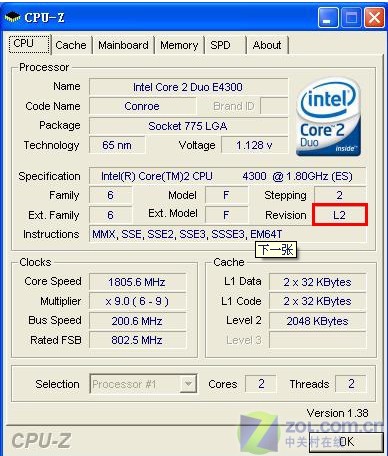Click the empty Level 3 cache field
The width and height of the screenshot is (388, 456).
coord(317,340)
